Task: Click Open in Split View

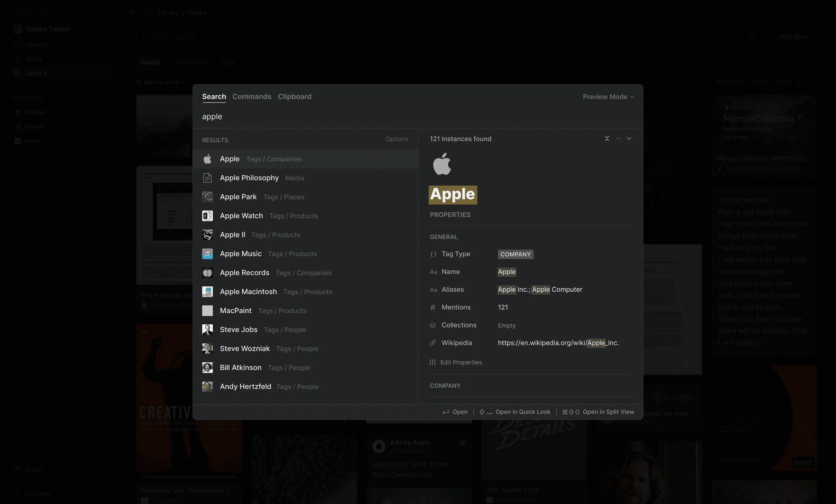Action: [598, 412]
